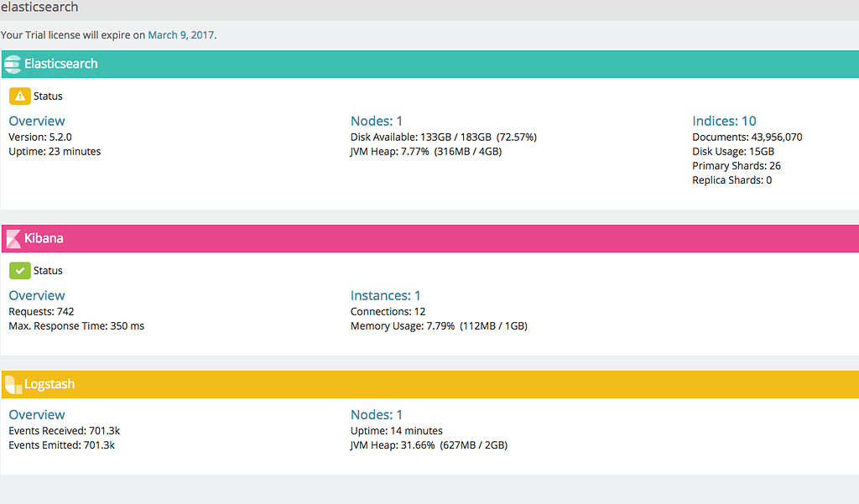Click the March 9, 2017 license expiry link
Screen dimensions: 859x504
coord(180,34)
